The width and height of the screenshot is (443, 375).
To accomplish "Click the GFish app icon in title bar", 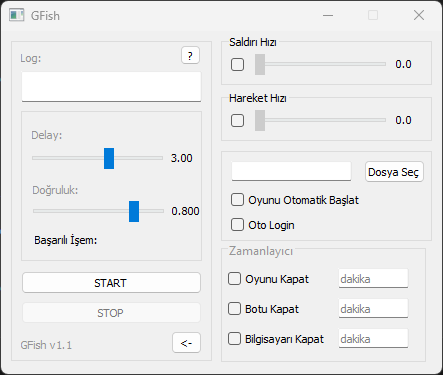I will click(17, 15).
